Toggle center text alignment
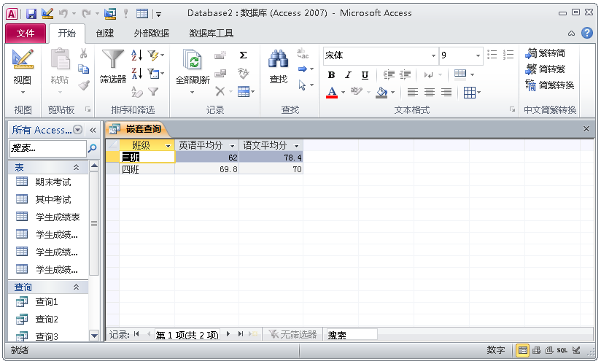Image resolution: width=601 pixels, height=364 pixels. click(430, 93)
